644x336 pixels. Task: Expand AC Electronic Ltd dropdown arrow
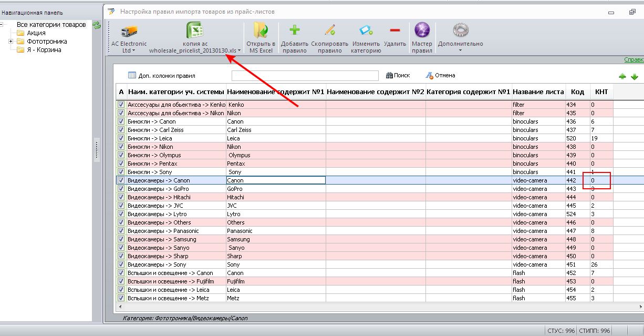click(x=133, y=51)
